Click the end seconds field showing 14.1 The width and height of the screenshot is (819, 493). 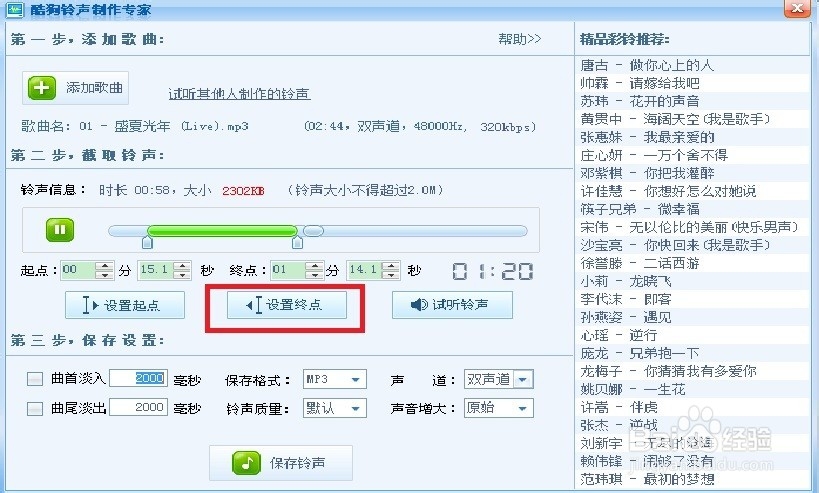coord(365,270)
